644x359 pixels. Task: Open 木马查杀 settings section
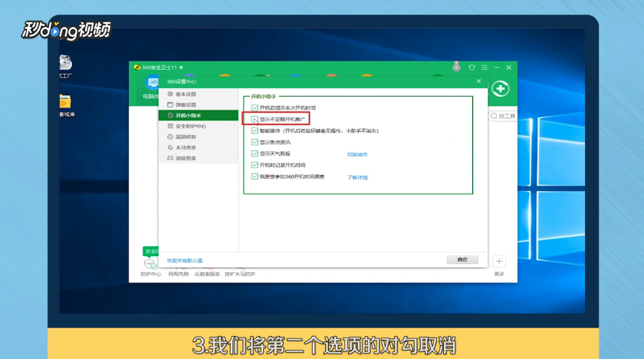point(199,147)
